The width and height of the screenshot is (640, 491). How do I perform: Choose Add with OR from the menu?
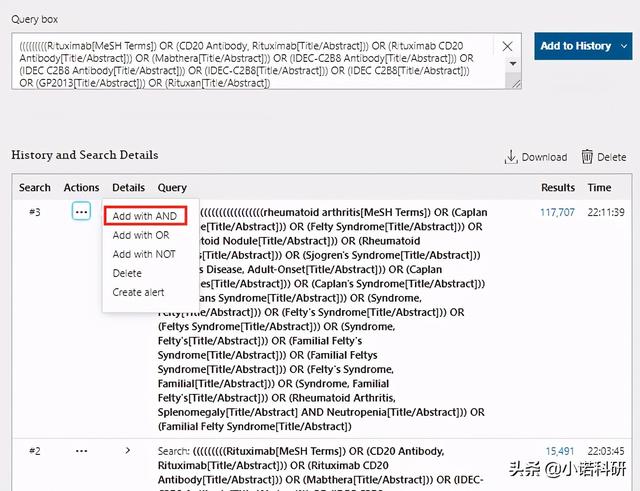coord(140,235)
